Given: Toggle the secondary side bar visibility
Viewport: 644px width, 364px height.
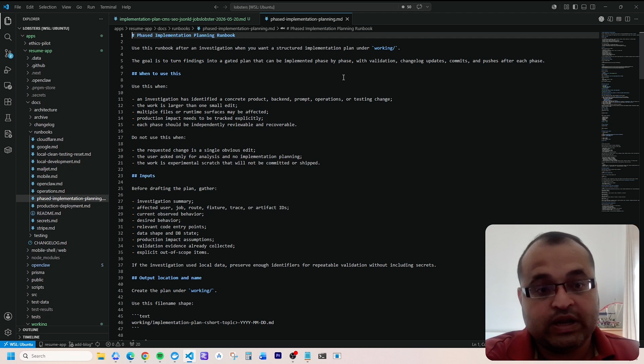Looking at the screenshot, I should (592, 7).
